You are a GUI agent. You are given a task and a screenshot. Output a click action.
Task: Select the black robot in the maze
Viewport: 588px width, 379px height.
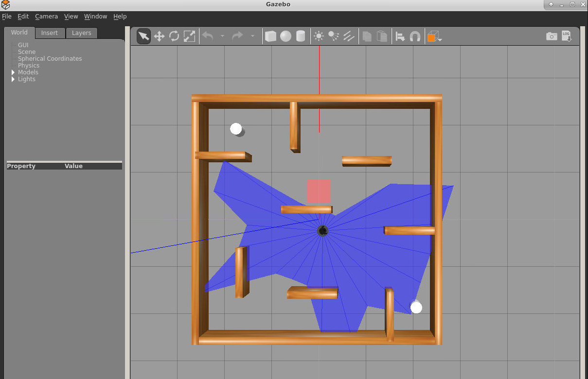click(x=322, y=231)
